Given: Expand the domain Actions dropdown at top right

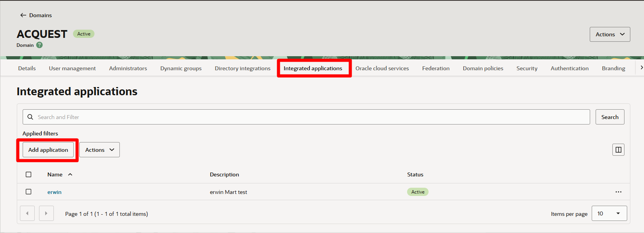Looking at the screenshot, I should [610, 34].
